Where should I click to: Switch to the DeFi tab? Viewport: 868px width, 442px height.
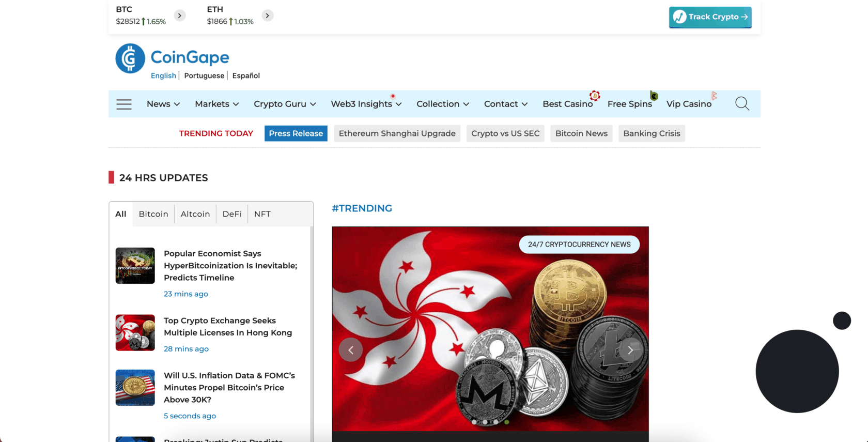pyautogui.click(x=232, y=214)
